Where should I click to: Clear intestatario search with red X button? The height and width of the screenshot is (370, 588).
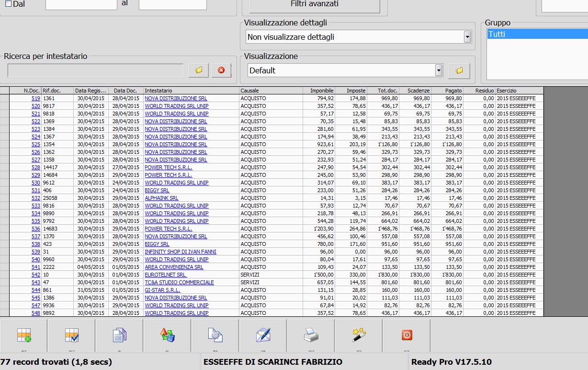(x=221, y=70)
